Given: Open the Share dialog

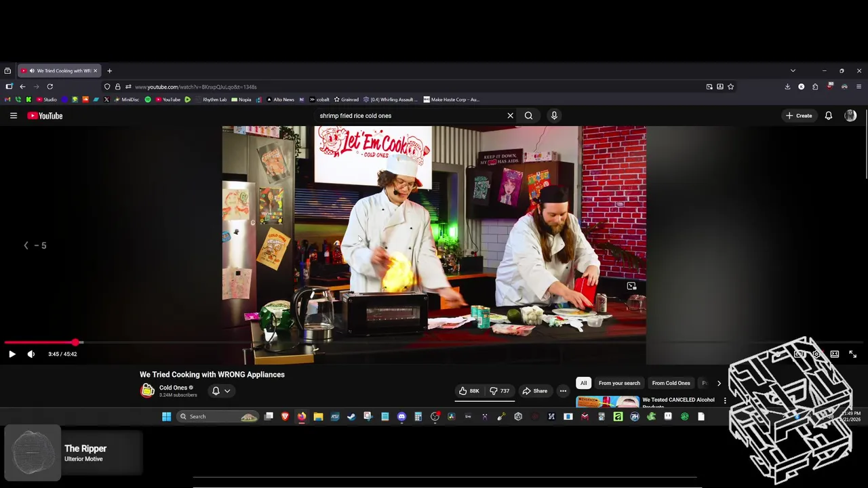Looking at the screenshot, I should pos(534,391).
